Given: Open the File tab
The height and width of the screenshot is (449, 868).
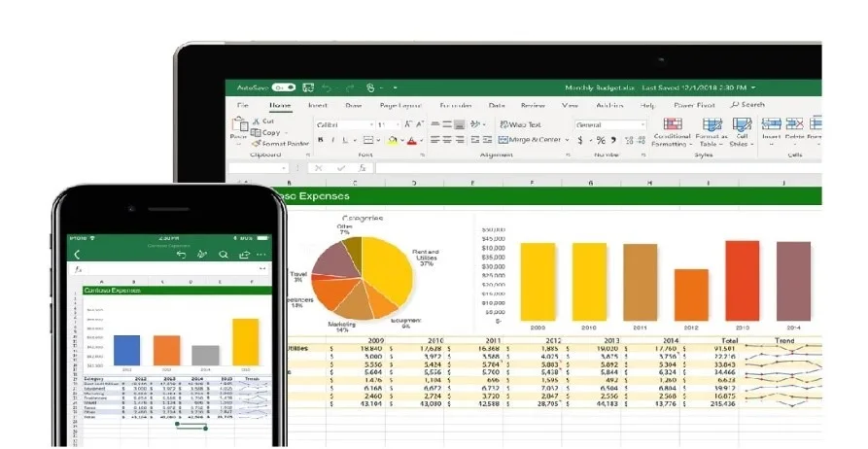Looking at the screenshot, I should pyautogui.click(x=243, y=105).
